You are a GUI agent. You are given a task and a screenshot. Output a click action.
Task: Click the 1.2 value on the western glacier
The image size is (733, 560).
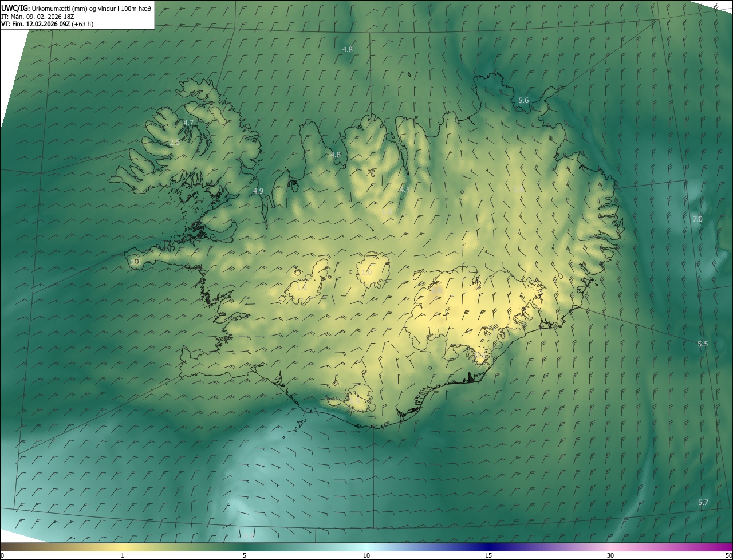point(302,287)
